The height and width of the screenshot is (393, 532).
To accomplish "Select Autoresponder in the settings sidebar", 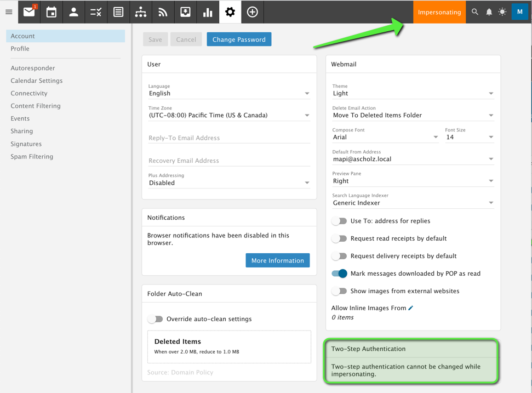I will click(x=33, y=68).
